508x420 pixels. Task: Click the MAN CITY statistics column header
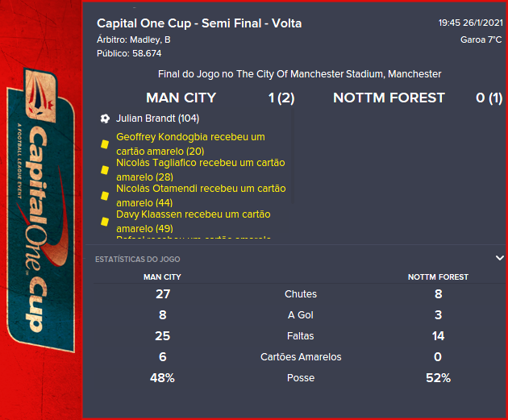tap(162, 277)
